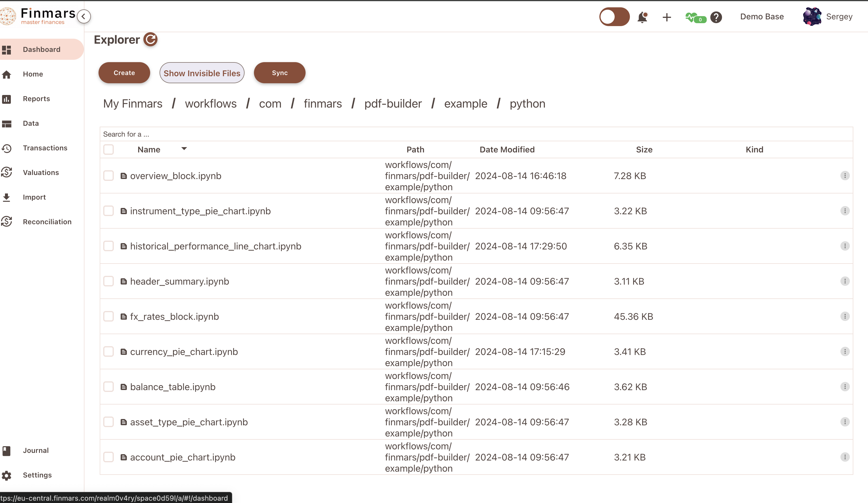Open the three-dot menu for fx_rates_block.ipynb

coord(845,316)
